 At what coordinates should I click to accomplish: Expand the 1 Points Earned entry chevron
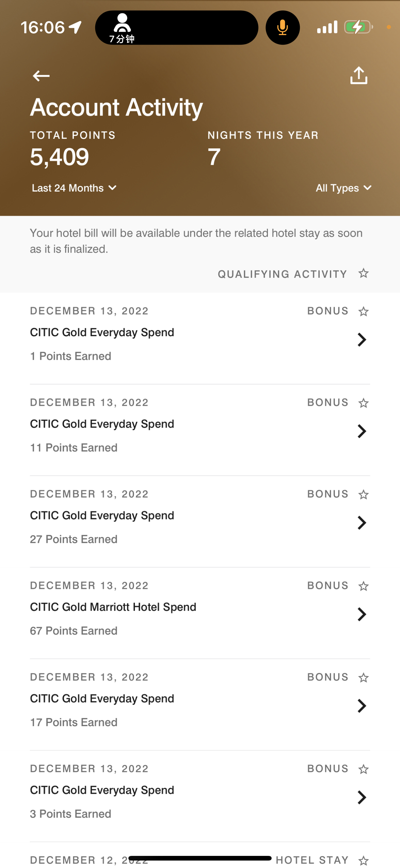[362, 340]
